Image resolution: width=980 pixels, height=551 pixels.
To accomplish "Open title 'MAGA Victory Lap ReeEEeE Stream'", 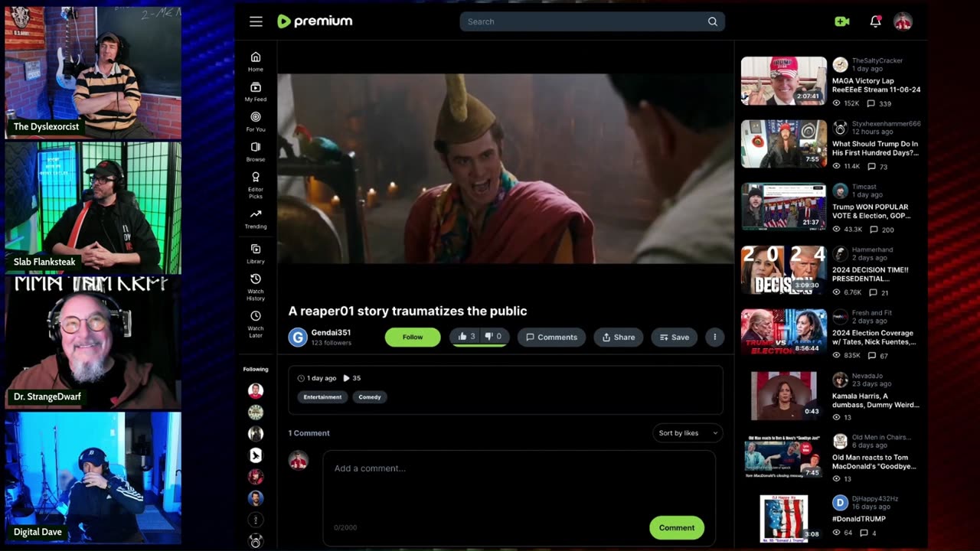I will [876, 85].
